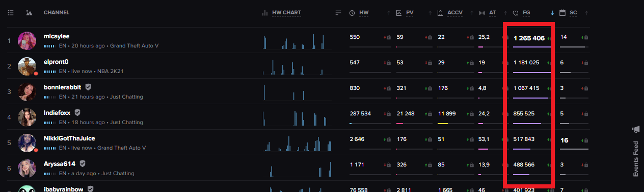Click the calendar icon next to SC
The image size is (644, 192).
pos(562,13)
